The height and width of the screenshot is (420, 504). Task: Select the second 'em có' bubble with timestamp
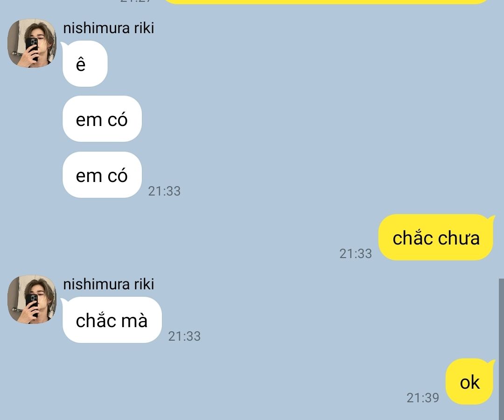coord(102,175)
